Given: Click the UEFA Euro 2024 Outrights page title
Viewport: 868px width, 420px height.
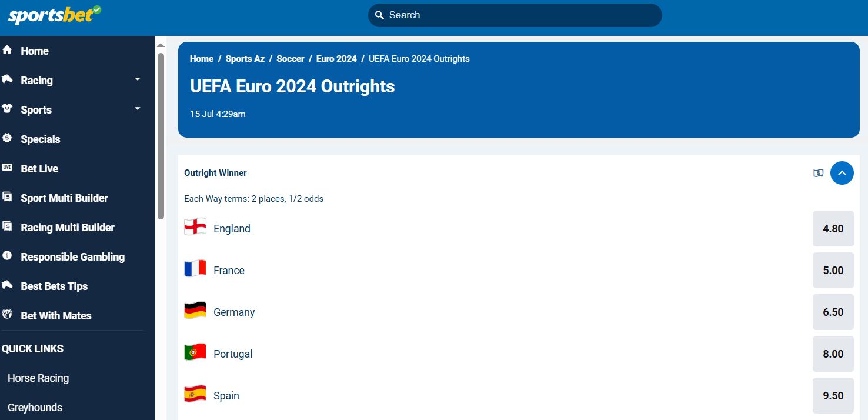Looking at the screenshot, I should point(292,86).
